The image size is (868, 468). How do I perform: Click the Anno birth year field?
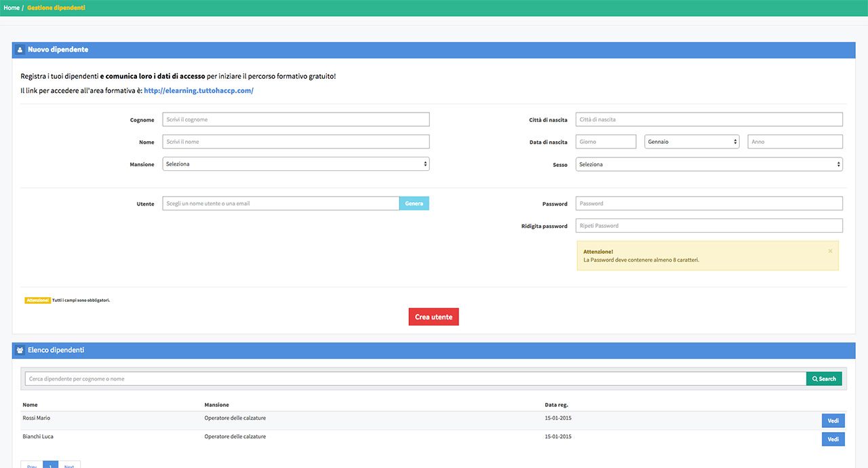coord(795,142)
